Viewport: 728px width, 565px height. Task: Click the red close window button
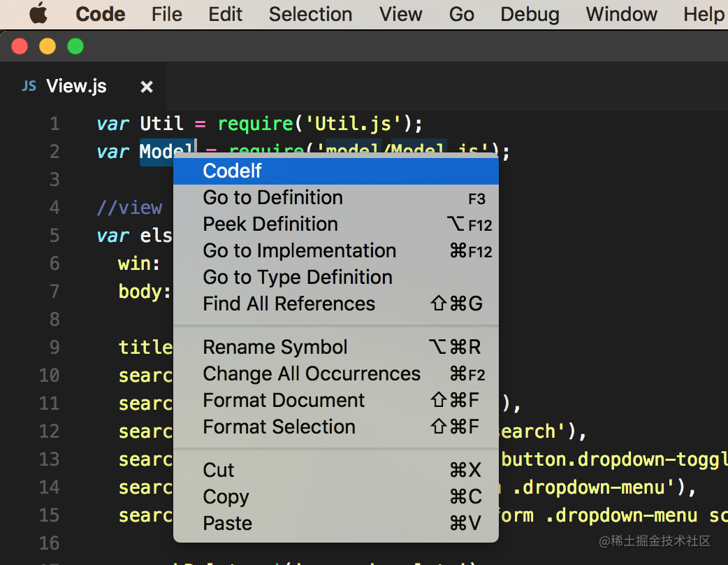[x=20, y=46]
